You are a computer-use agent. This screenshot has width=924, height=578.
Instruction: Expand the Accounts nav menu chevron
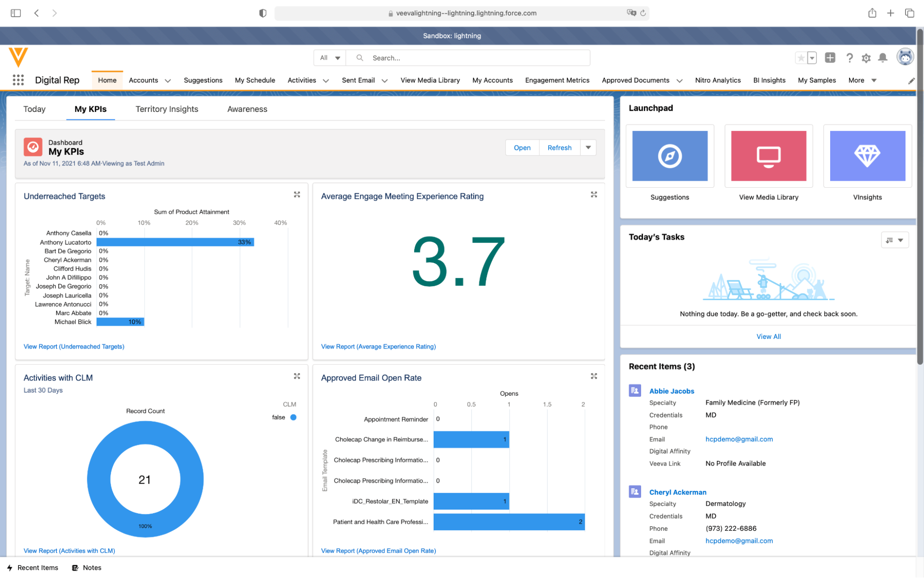click(168, 80)
